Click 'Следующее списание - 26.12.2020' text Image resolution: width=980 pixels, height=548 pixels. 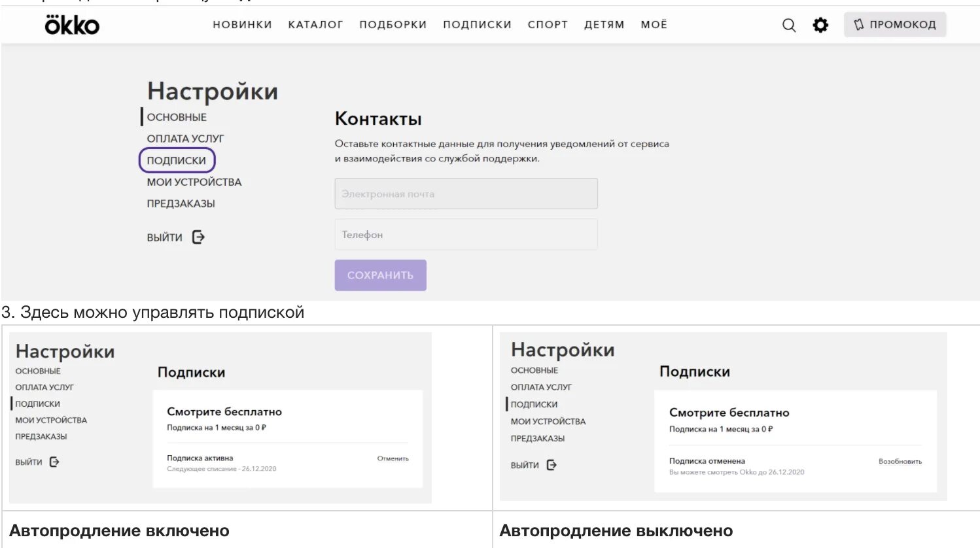coord(221,469)
